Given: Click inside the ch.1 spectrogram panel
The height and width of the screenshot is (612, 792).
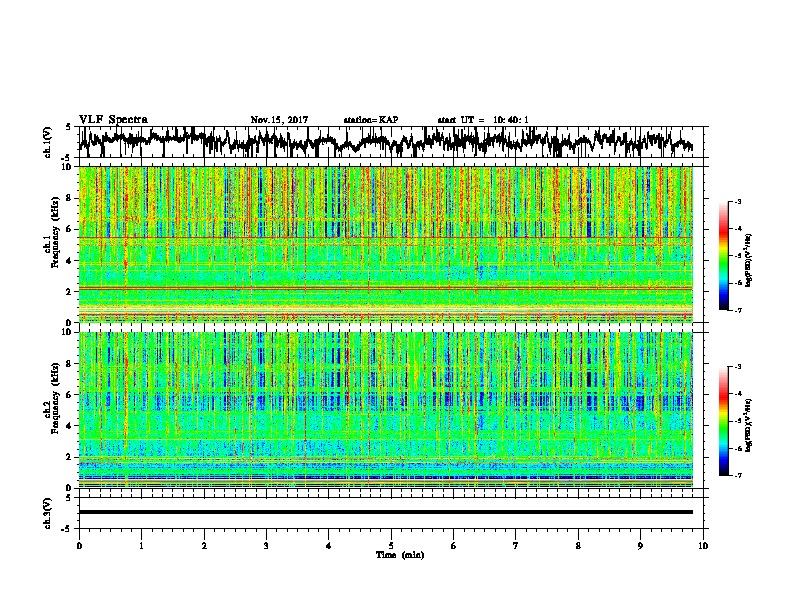Looking at the screenshot, I should pos(386,244).
